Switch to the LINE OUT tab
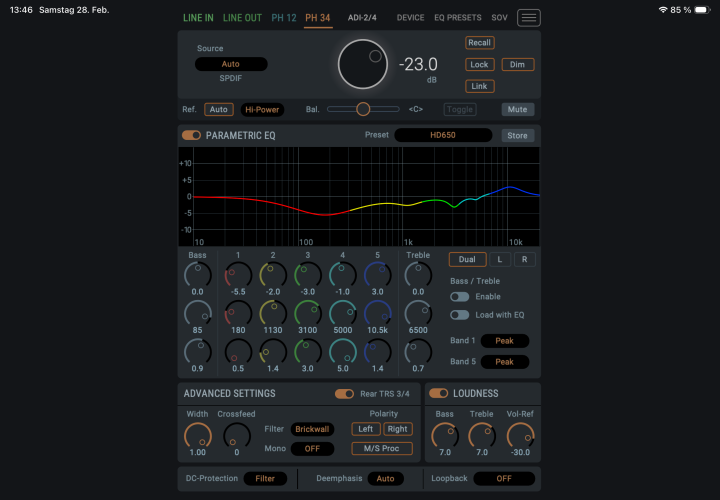720x500 pixels. (242, 18)
